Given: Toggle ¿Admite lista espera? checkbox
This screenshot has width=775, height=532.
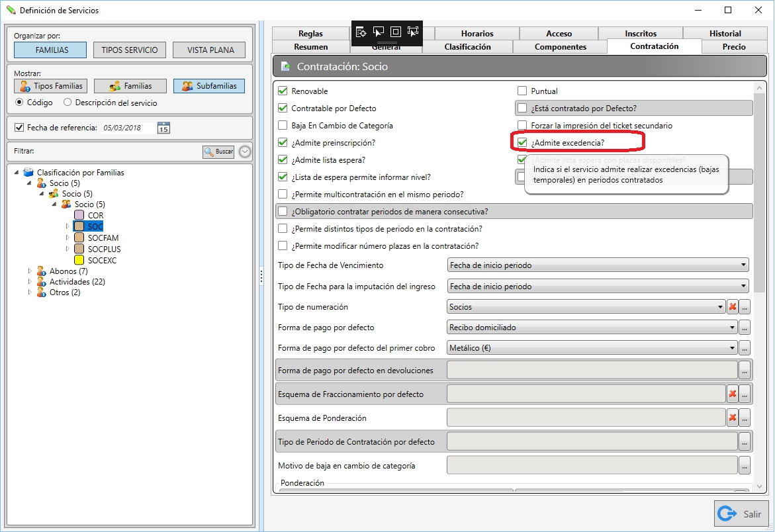Looking at the screenshot, I should [x=283, y=160].
